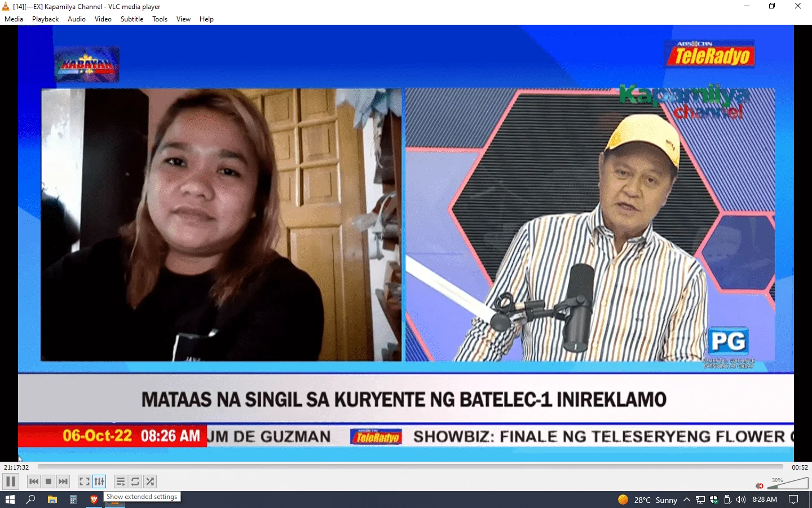
Task: Expand hidden system tray icons
Action: (x=687, y=500)
